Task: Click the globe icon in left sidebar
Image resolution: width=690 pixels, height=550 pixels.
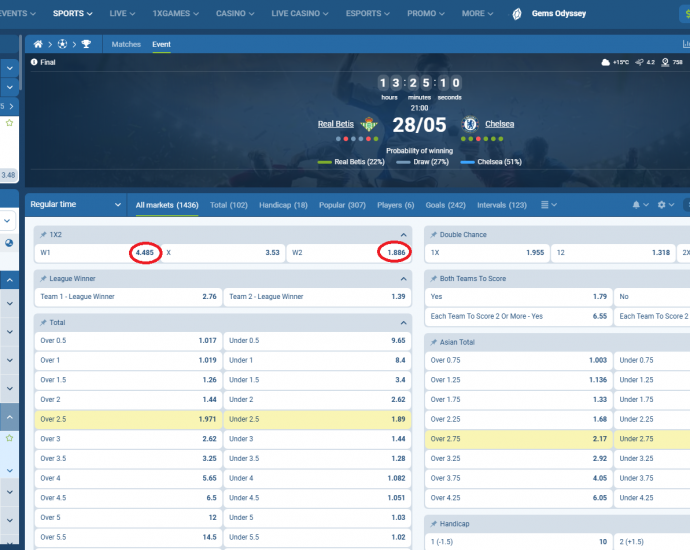Action: click(x=9, y=243)
